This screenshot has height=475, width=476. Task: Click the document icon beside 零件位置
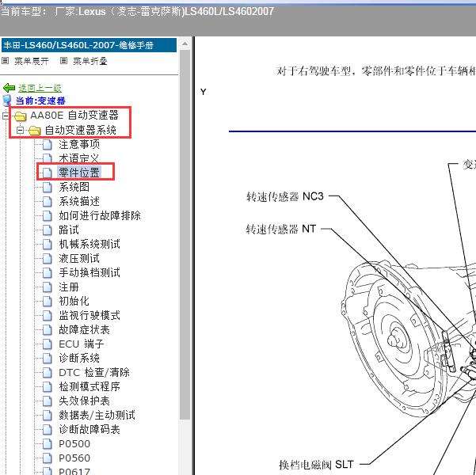click(x=47, y=173)
